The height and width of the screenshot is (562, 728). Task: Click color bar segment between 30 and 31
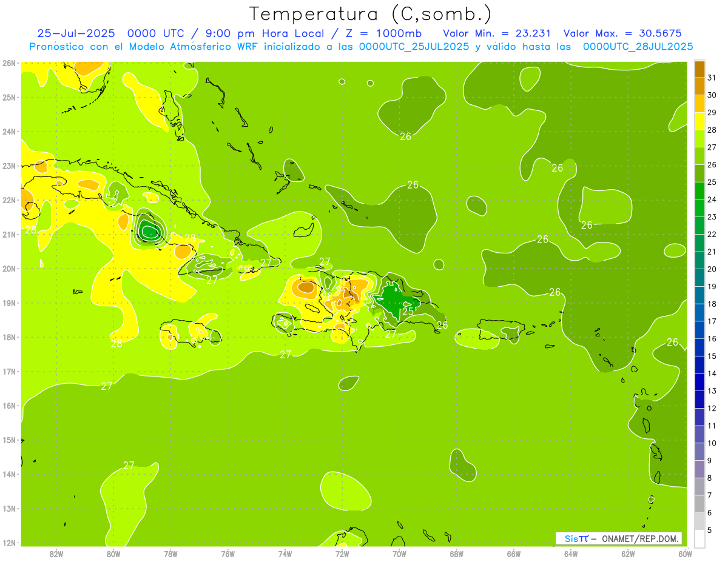click(x=699, y=86)
